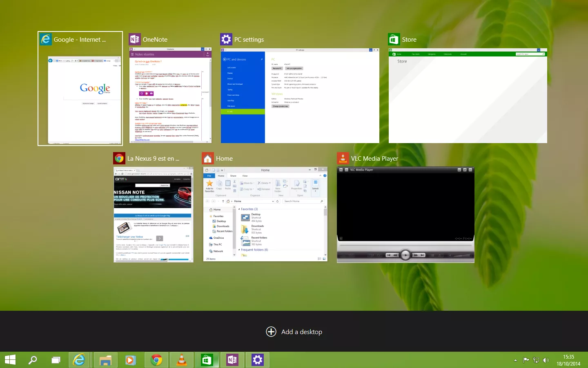Screen dimensions: 588x368
Task: Click the 'VLC Media Player' title text
Action: (374, 159)
